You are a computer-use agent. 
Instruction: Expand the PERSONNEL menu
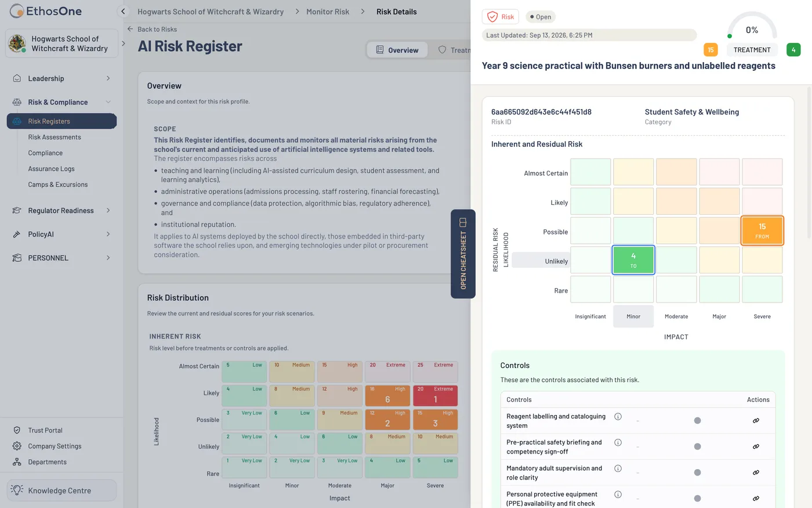point(108,258)
